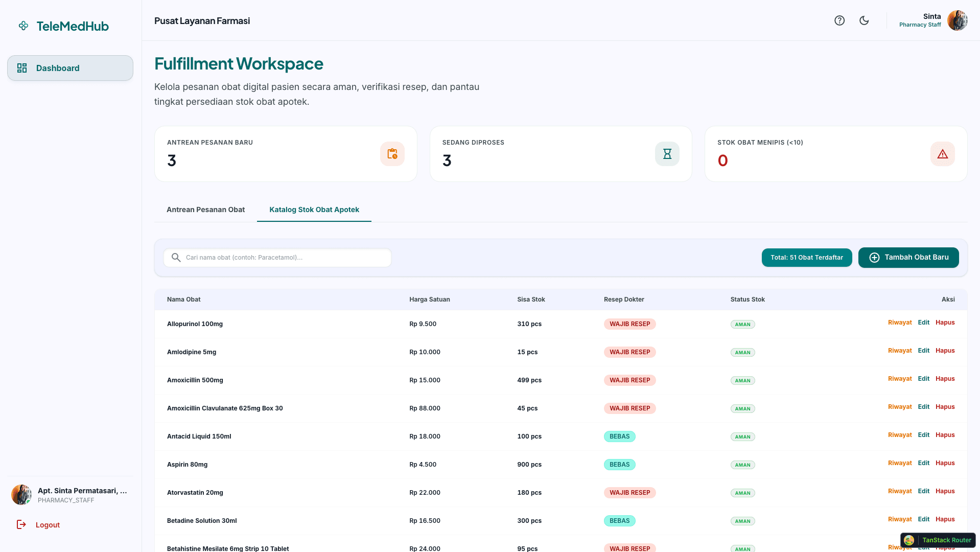Select Betahistine Mesilate 6mg Strip row name
This screenshot has height=552, width=980.
tap(228, 548)
